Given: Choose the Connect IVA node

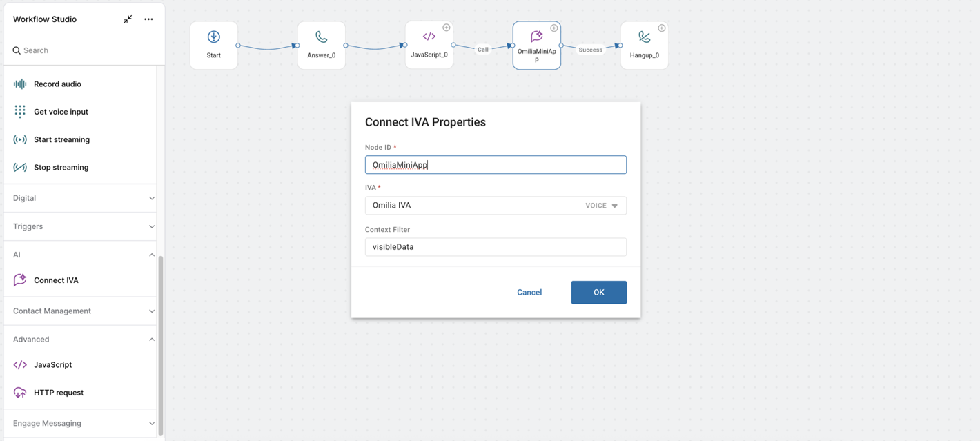Looking at the screenshot, I should click(x=56, y=280).
